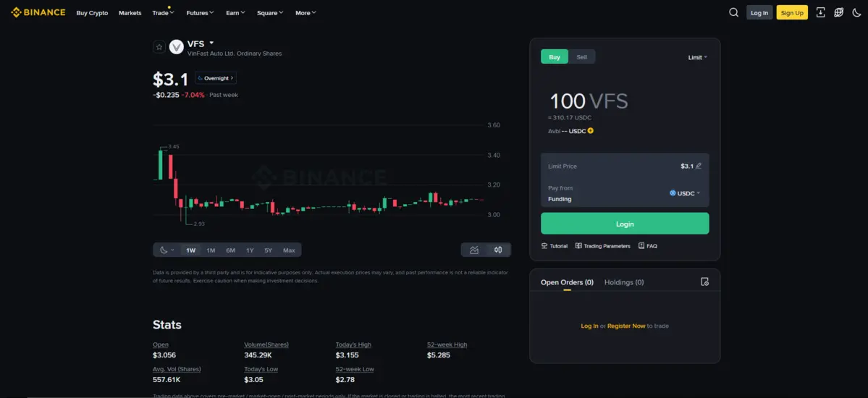Open the Tutorial link
Screen dimensions: 868x398
555,246
